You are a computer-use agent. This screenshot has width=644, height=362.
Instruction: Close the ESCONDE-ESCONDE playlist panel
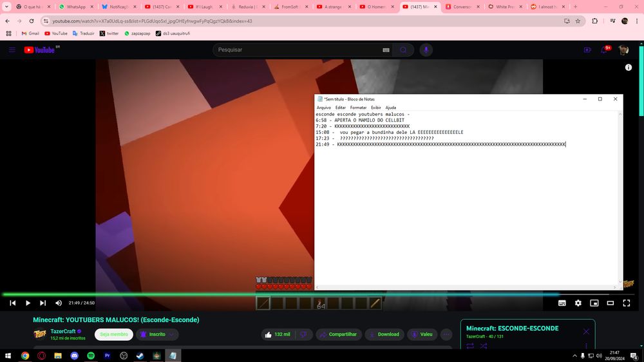click(x=586, y=331)
